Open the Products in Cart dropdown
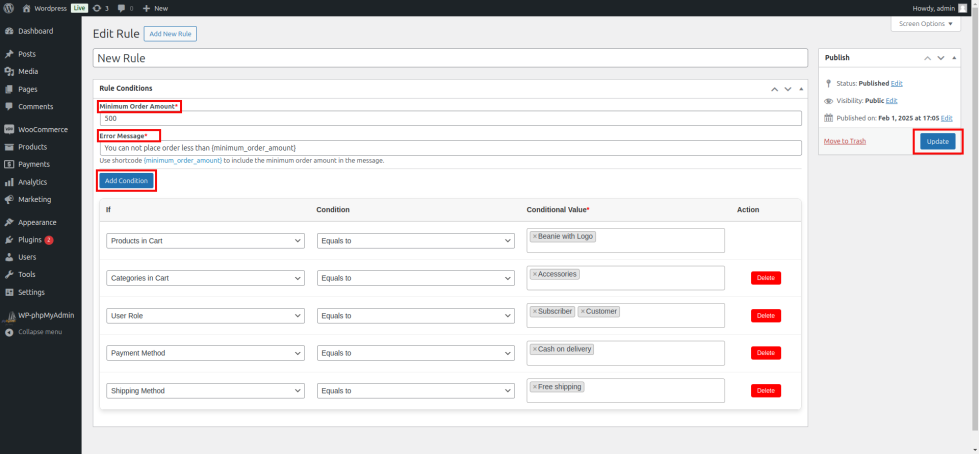Image resolution: width=979 pixels, height=454 pixels. (x=205, y=241)
